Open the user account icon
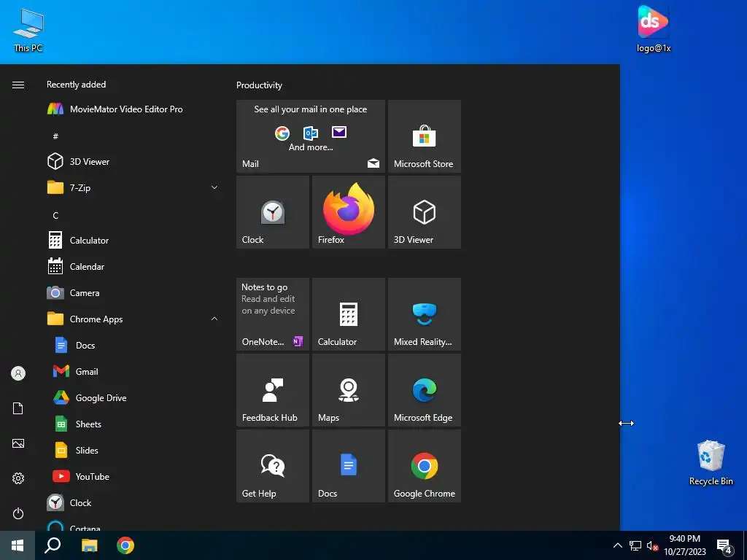Viewport: 747px width, 560px height. (x=18, y=373)
